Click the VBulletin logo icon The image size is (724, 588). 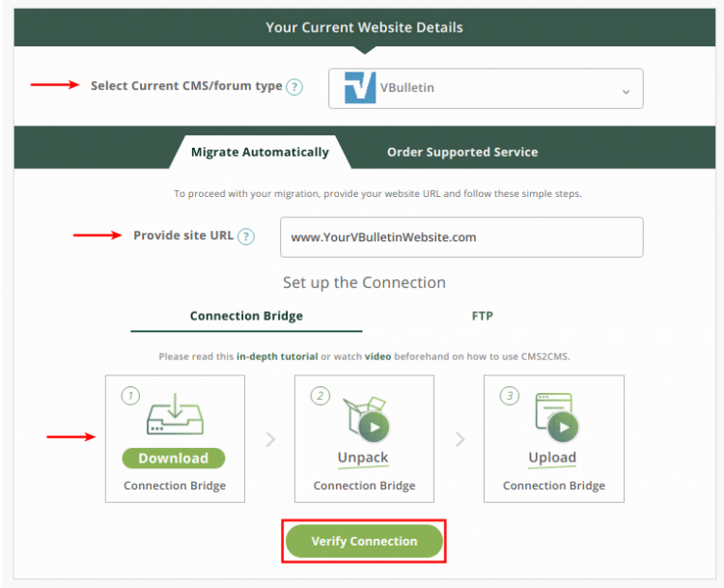coord(360,88)
